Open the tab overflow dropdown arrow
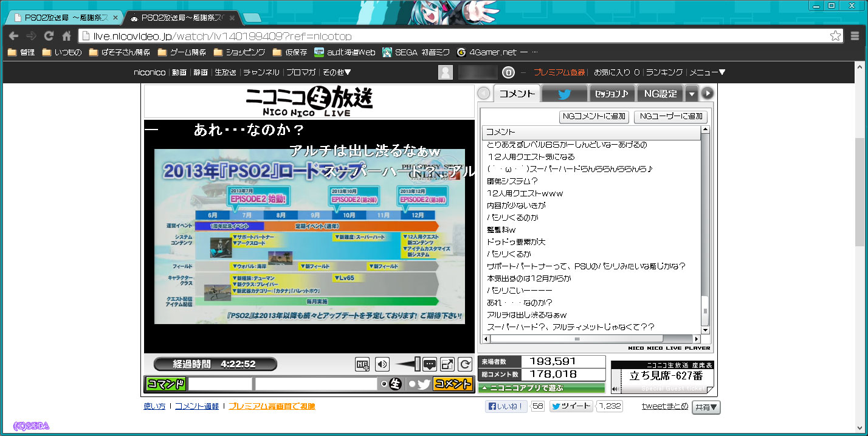The width and height of the screenshot is (868, 436). coord(692,94)
